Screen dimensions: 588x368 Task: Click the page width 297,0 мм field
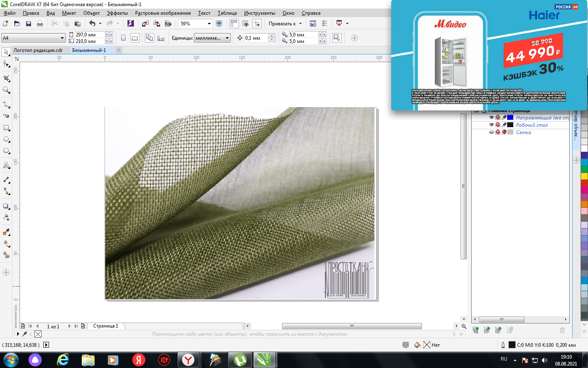pyautogui.click(x=89, y=35)
